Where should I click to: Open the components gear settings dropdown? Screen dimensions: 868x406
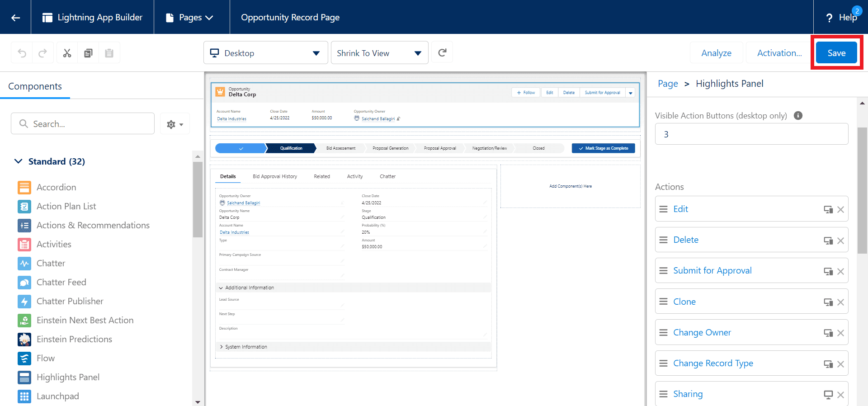(175, 124)
